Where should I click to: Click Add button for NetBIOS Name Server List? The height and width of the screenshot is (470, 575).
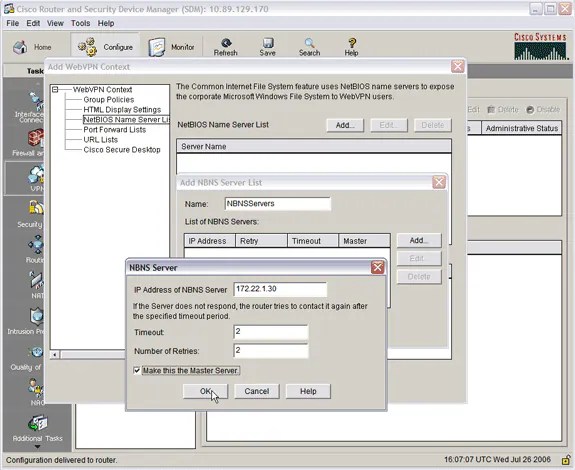tap(345, 125)
